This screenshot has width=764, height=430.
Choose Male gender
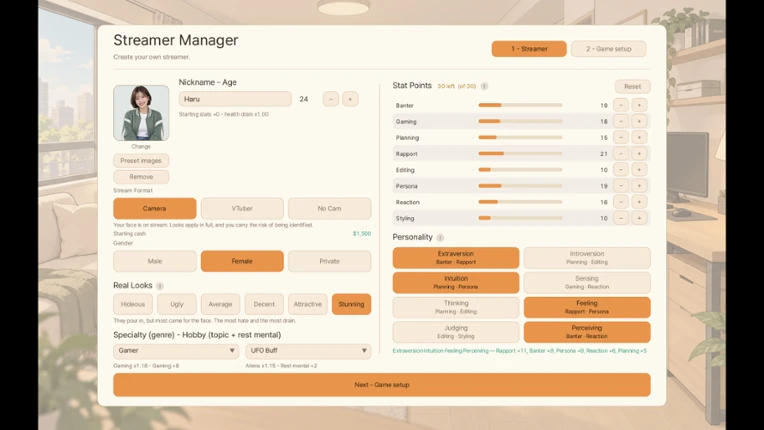154,261
